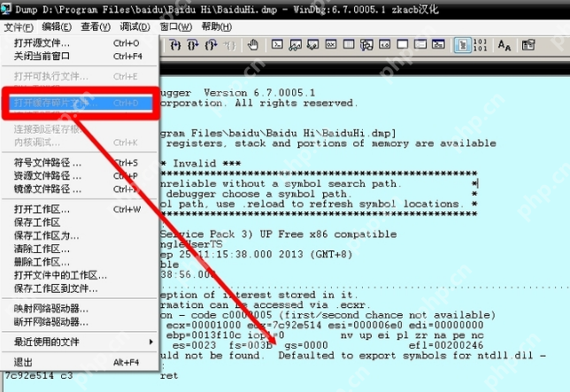Click '* Invalid ***' text in output
This screenshot has height=392, width=570.
coord(201,164)
